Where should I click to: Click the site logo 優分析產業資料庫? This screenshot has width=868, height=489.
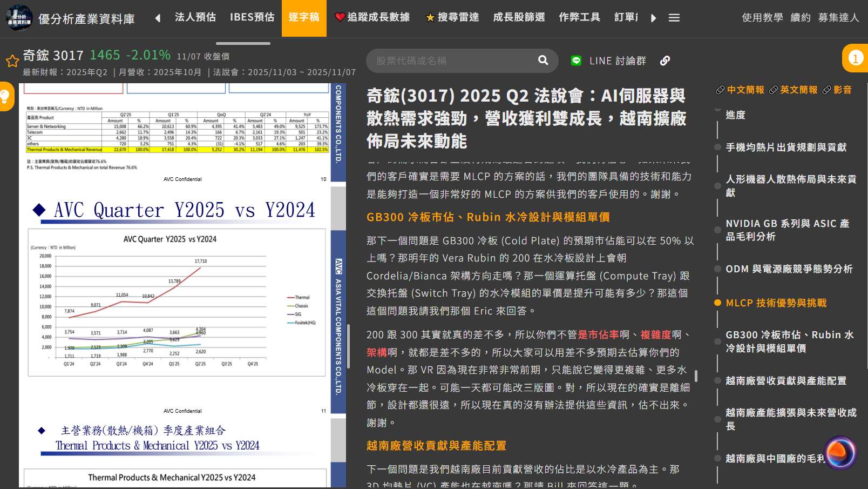click(x=70, y=18)
